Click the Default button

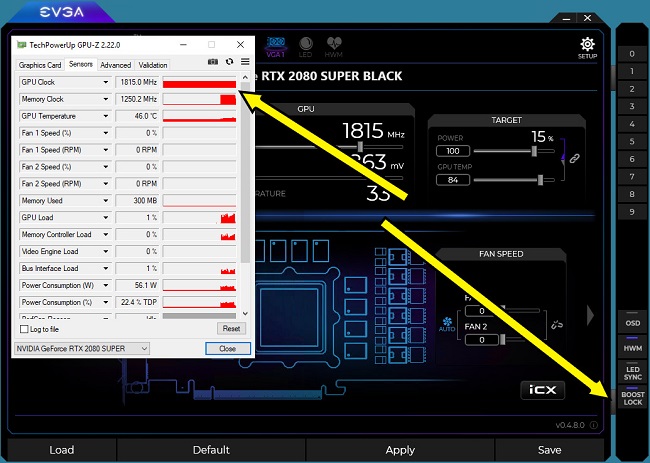tap(211, 450)
